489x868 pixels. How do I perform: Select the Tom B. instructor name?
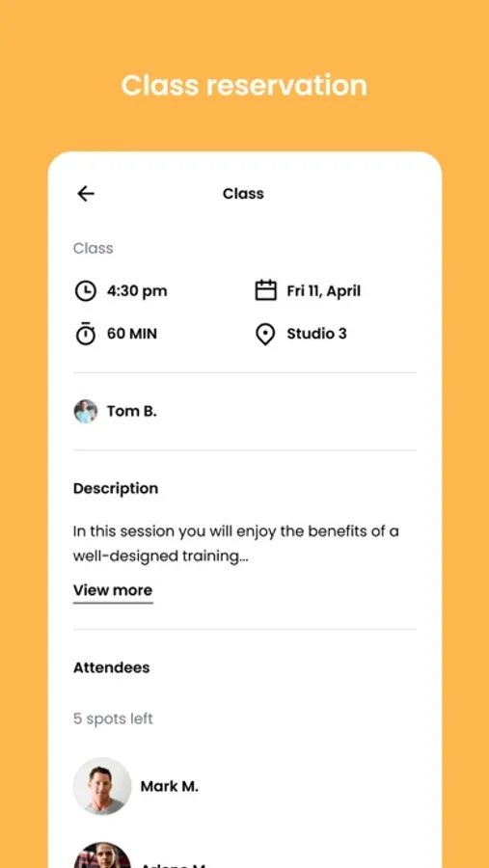point(132,411)
